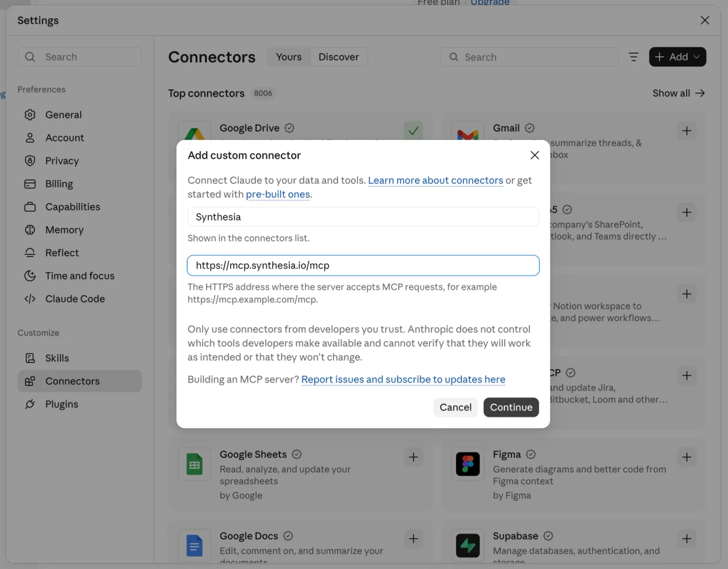
Task: Open Time and focus settings
Action: click(x=80, y=276)
